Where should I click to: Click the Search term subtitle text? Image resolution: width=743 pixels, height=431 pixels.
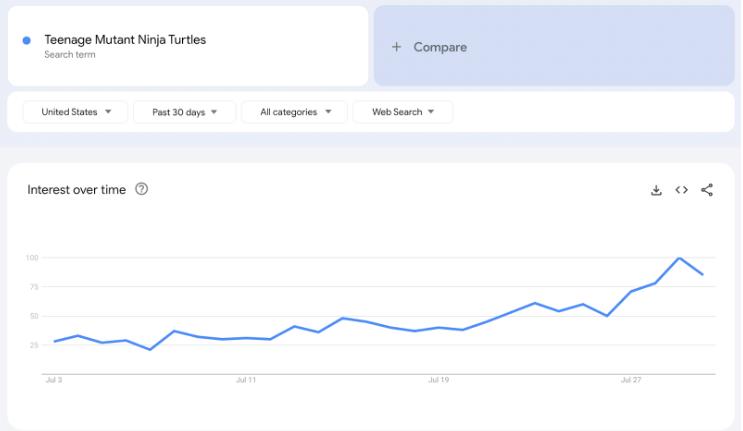click(70, 54)
